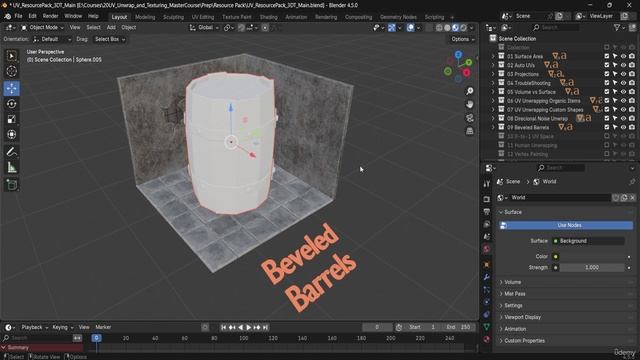Click the world Color field
This screenshot has width=640, height=360.
[x=592, y=257]
